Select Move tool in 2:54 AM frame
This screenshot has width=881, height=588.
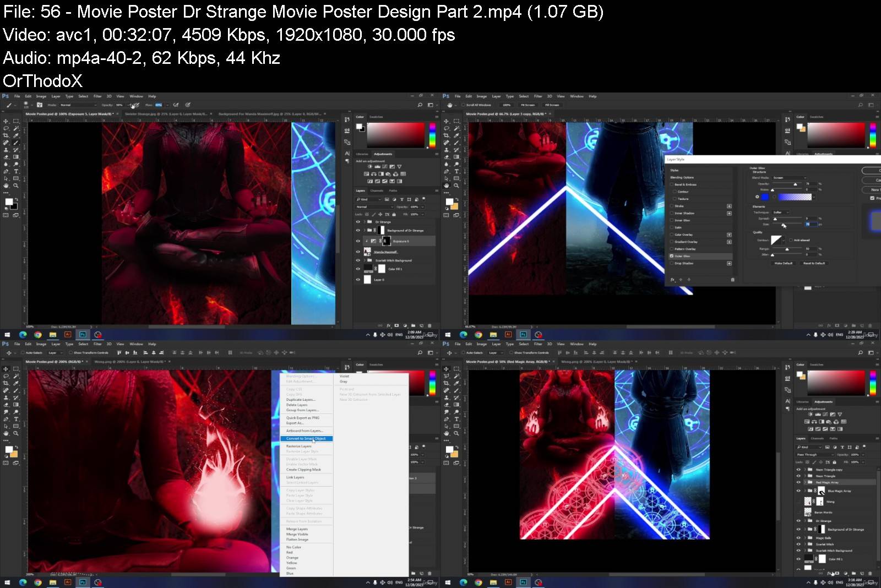click(x=6, y=369)
